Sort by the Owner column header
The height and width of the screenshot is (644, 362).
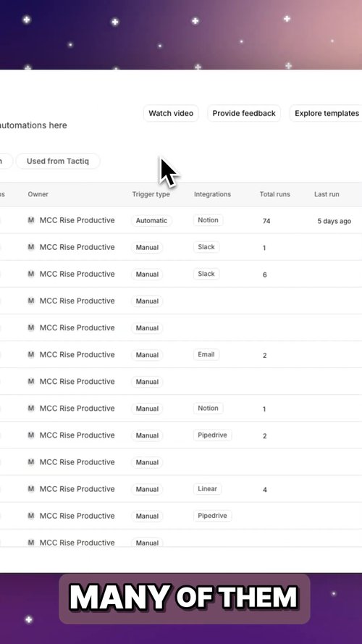pos(38,194)
